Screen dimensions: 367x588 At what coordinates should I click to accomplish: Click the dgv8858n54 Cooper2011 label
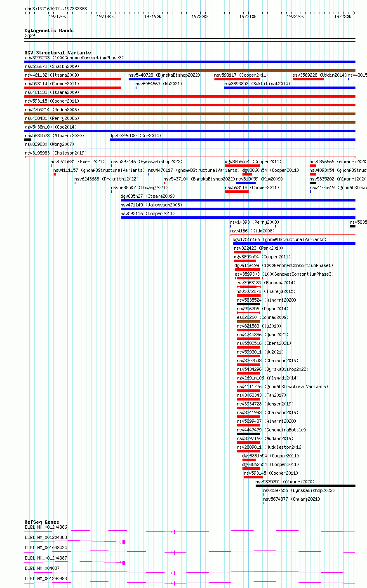[x=253, y=162]
